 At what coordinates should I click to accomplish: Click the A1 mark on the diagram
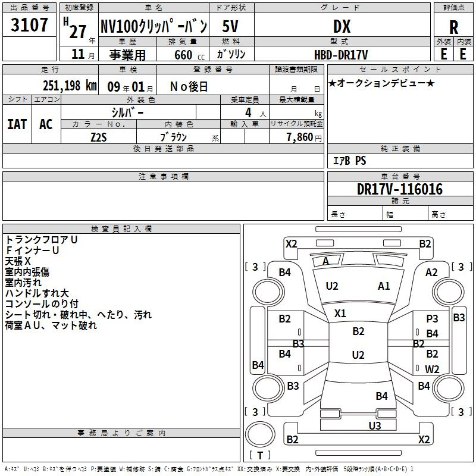[384, 286]
